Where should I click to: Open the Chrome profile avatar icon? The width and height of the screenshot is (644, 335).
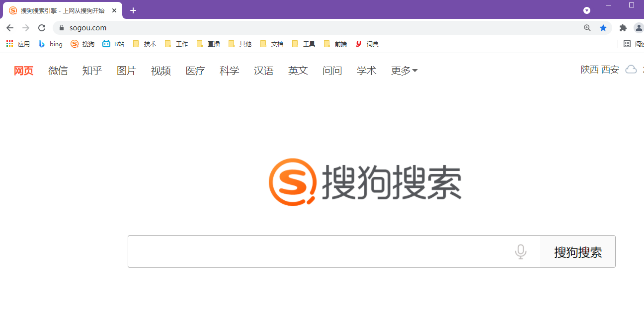pos(639,28)
